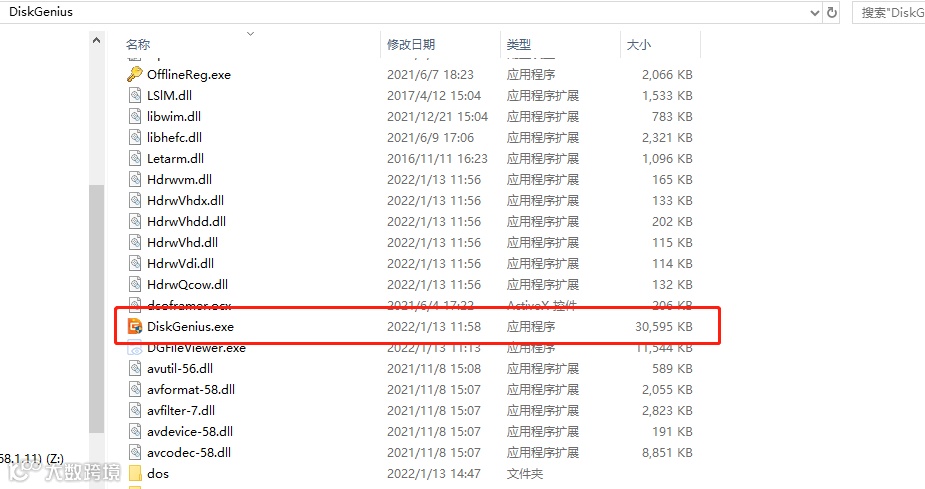Click the HdrwVdi.dll file icon
Screen dimensions: 925x489
coord(135,263)
